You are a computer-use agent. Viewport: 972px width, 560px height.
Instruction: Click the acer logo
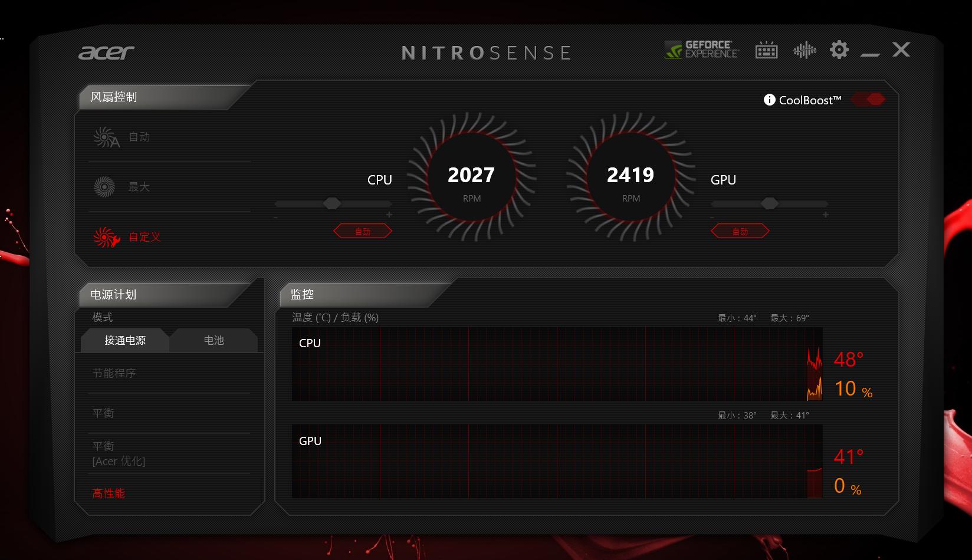click(x=106, y=52)
